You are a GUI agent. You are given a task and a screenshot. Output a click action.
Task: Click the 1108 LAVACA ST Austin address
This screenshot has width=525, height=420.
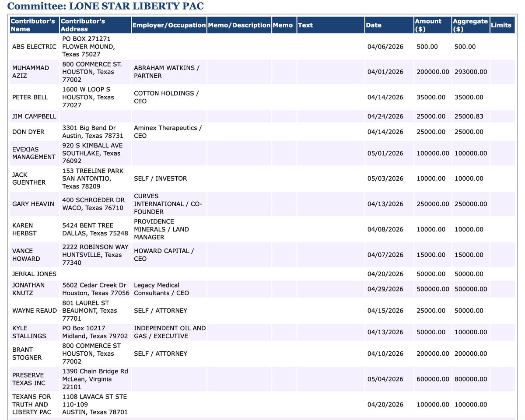tap(95, 404)
